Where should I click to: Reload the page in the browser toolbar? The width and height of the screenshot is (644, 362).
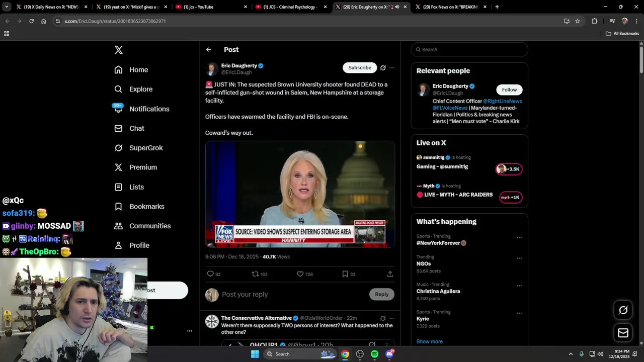pyautogui.click(x=31, y=21)
